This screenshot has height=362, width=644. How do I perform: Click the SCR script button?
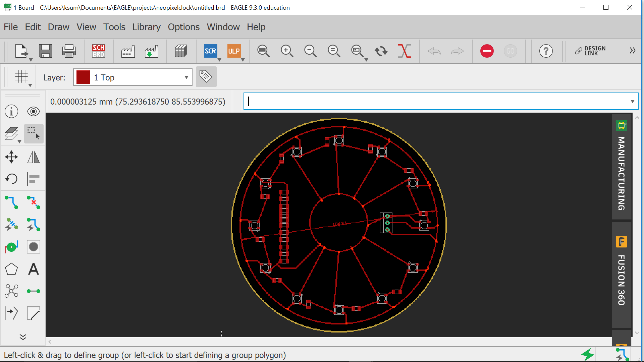210,51
